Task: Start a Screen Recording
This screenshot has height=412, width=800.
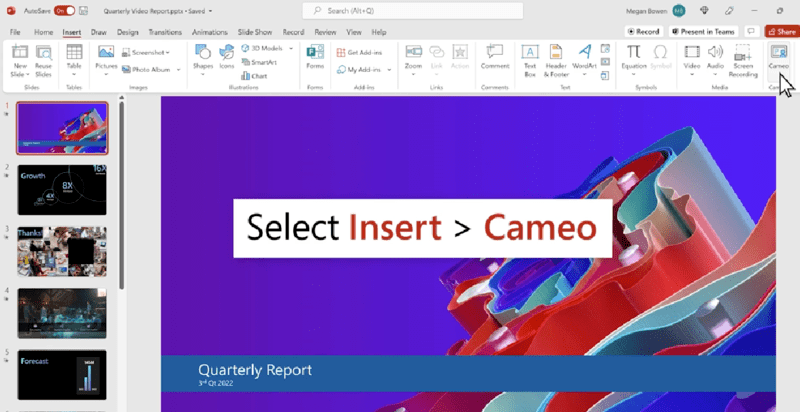Action: (x=743, y=60)
